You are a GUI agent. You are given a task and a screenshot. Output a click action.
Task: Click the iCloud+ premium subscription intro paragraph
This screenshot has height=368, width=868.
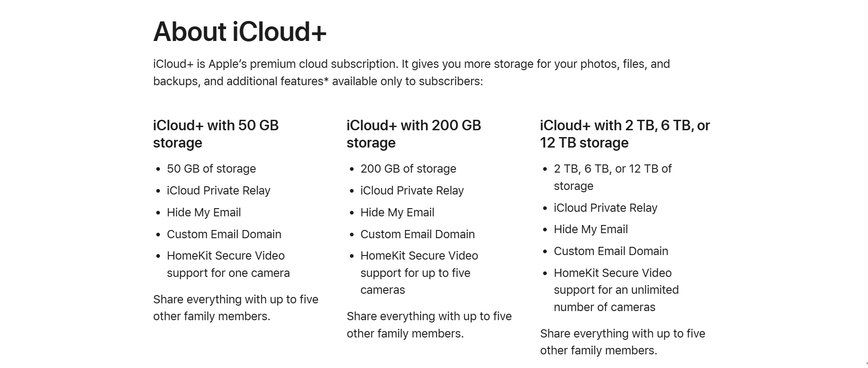[411, 72]
